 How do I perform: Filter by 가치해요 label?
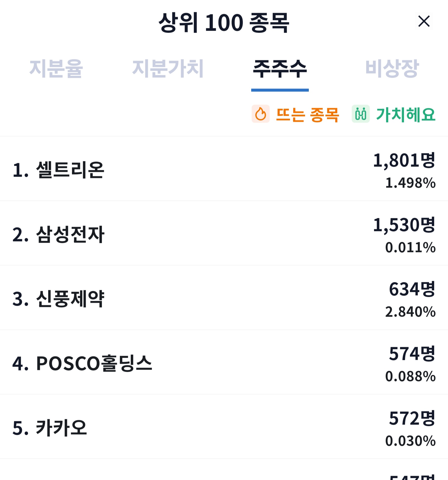click(406, 115)
